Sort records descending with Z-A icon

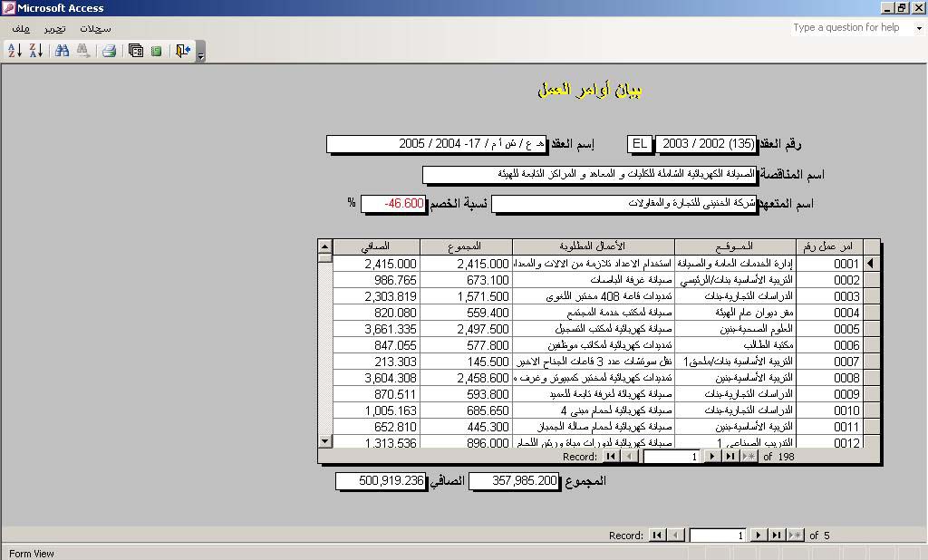(35, 51)
